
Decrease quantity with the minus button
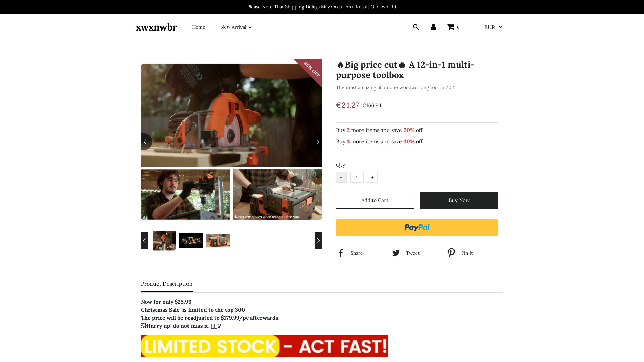(x=341, y=177)
